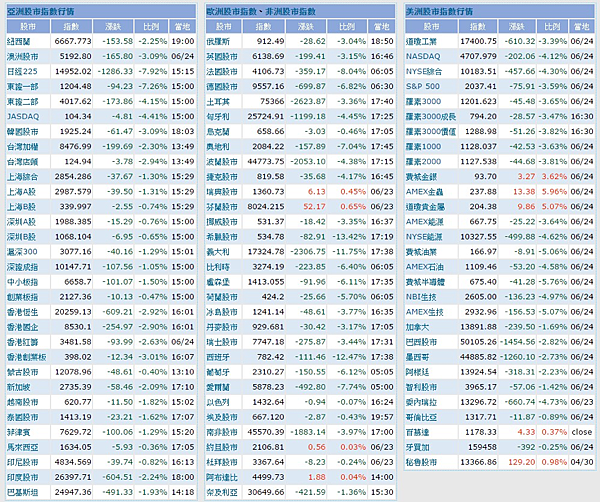Open the 新加坡 index link
600x502 pixels.
tap(18, 387)
